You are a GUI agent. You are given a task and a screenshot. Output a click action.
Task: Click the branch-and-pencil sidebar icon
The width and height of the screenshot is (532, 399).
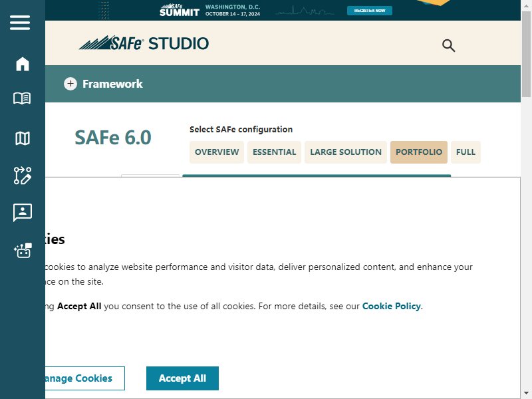23,176
